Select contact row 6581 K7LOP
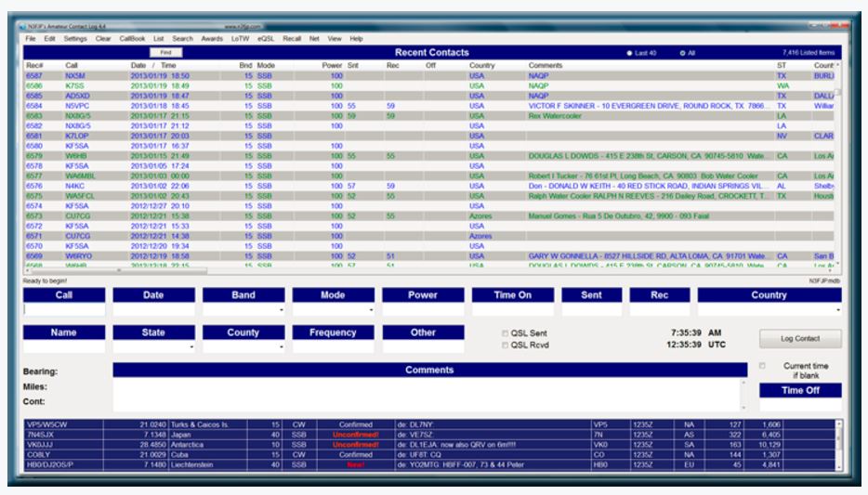The width and height of the screenshot is (868, 495). pos(429,137)
